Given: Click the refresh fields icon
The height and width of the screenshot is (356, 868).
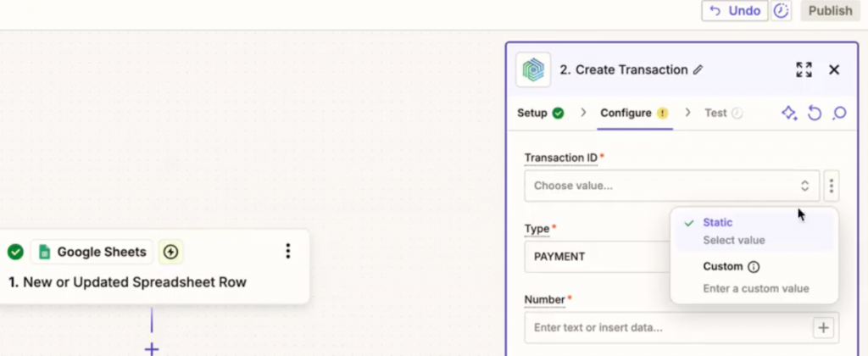Looking at the screenshot, I should coord(815,114).
